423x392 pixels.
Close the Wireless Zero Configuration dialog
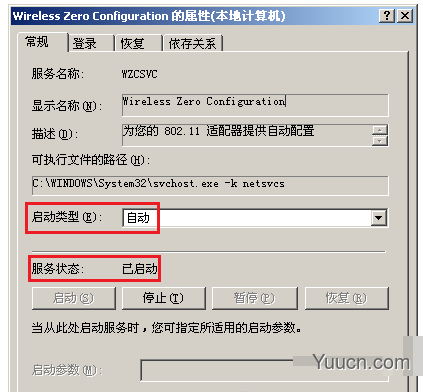tap(405, 16)
